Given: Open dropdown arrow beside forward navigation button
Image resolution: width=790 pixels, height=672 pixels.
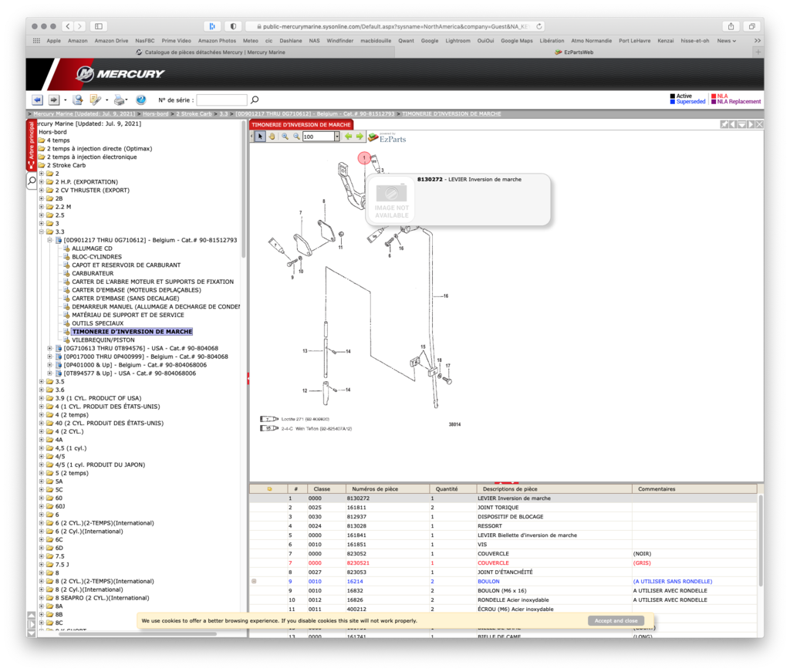Looking at the screenshot, I should (x=65, y=100).
